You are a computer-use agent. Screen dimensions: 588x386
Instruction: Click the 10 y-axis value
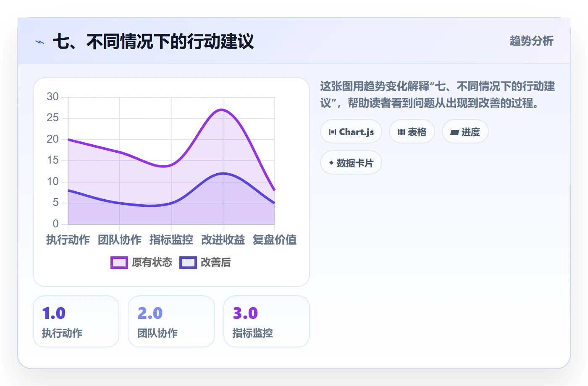52,182
